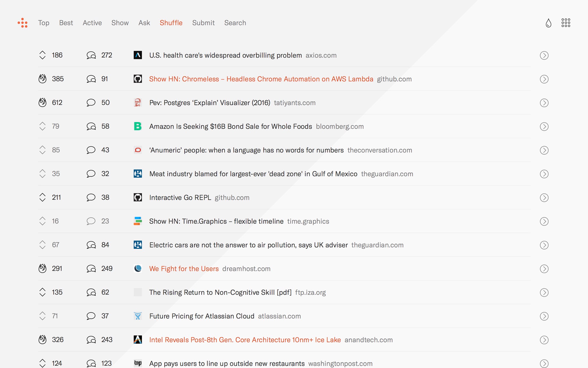Open comments icon for the ftp.iza.org story
Viewport: 588px width, 368px height.
coord(91,292)
